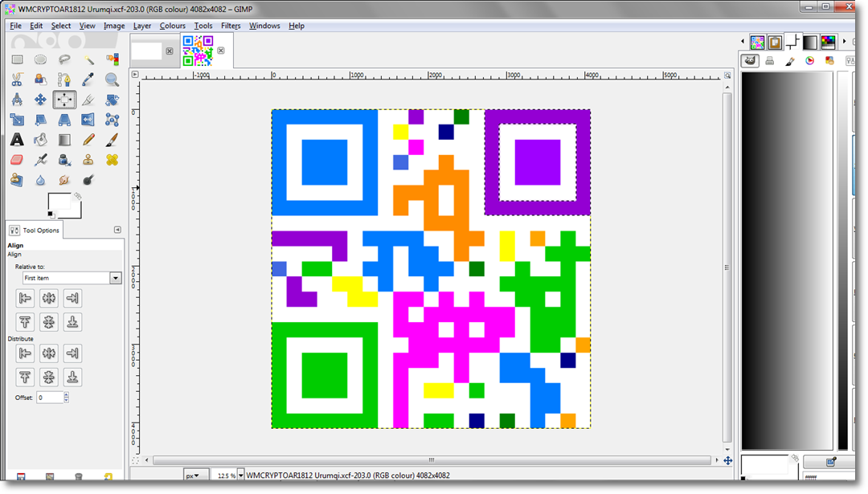Select the Scissors Select tool
Viewport: 868px width, 494px height.
[x=17, y=80]
